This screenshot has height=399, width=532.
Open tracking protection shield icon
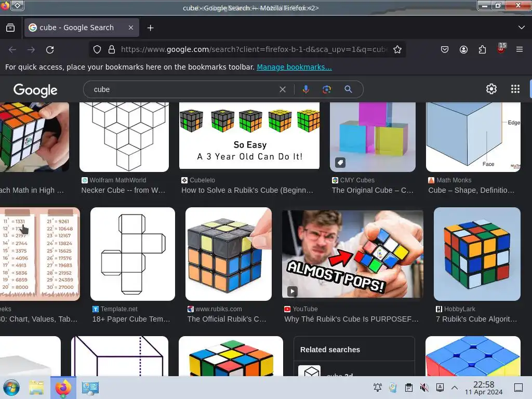click(97, 49)
